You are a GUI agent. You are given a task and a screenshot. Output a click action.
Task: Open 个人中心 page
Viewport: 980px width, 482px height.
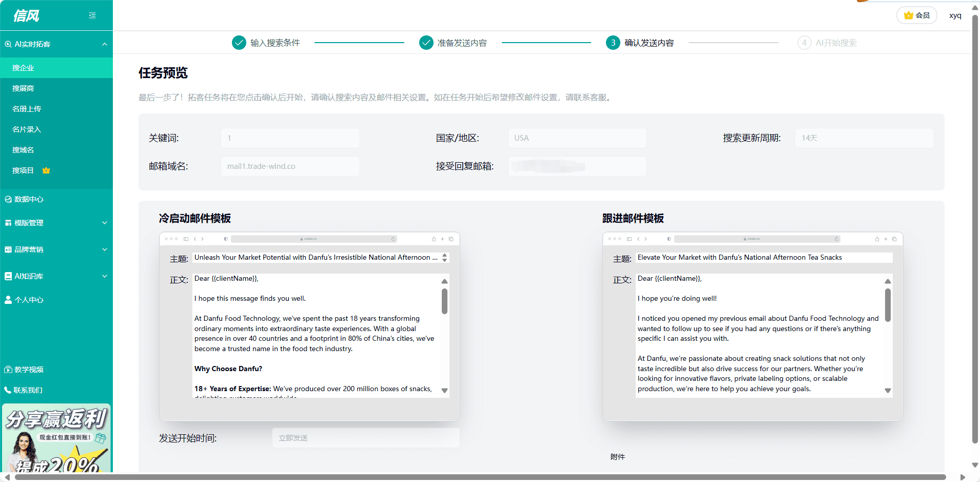pos(56,300)
